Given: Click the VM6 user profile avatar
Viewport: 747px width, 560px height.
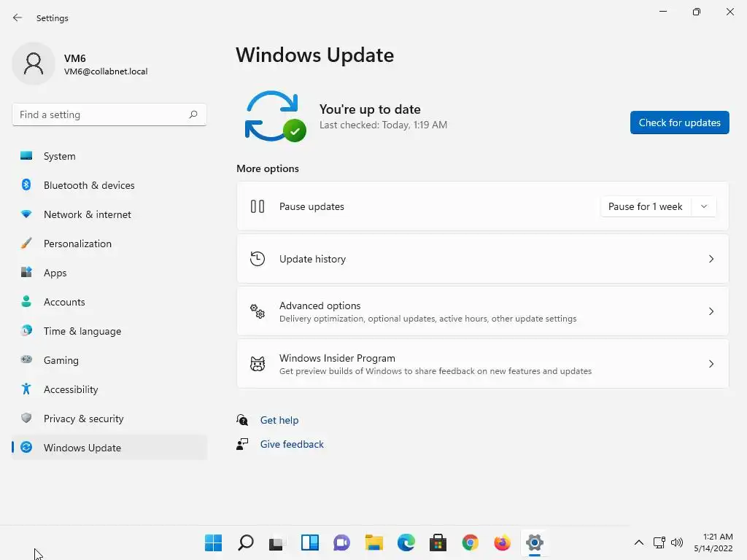Looking at the screenshot, I should pyautogui.click(x=34, y=64).
